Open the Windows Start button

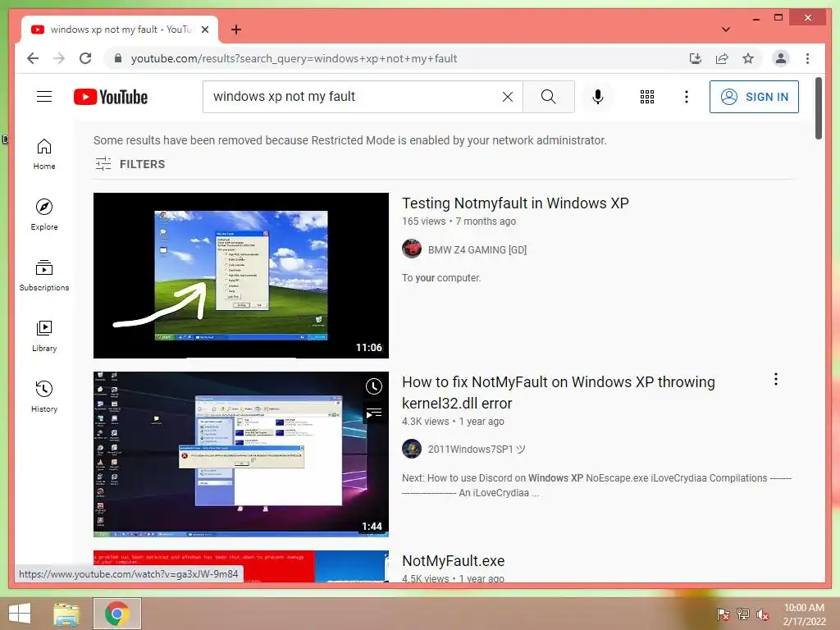coord(20,614)
